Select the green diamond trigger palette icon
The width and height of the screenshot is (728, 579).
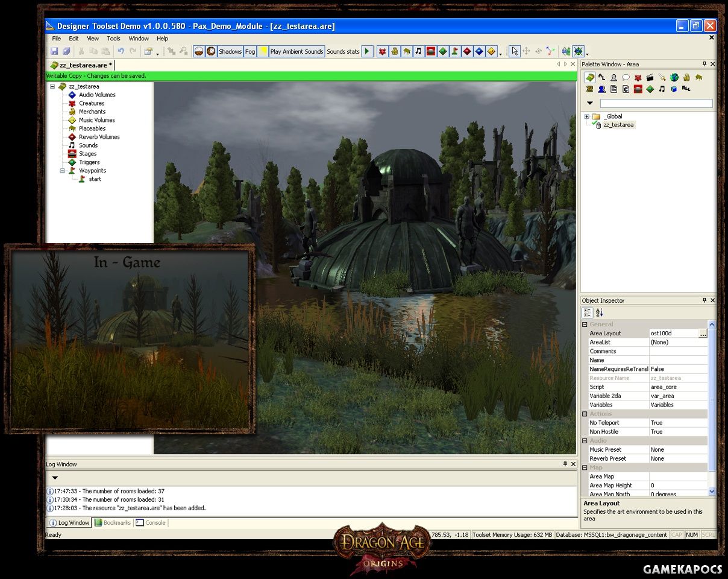650,89
